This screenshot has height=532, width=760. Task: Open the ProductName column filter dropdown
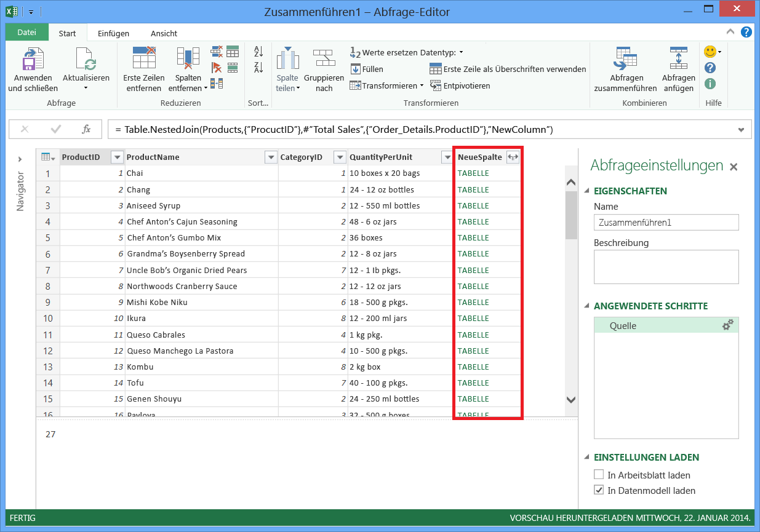coord(270,157)
